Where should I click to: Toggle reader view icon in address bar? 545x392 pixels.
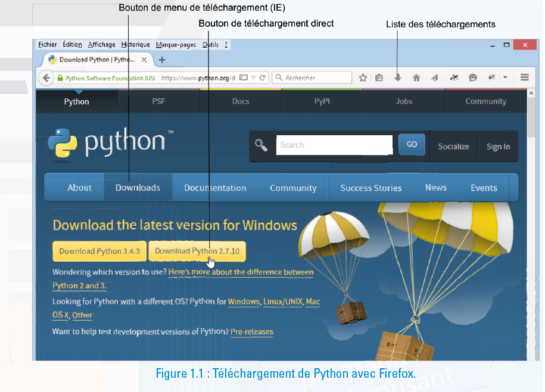244,78
